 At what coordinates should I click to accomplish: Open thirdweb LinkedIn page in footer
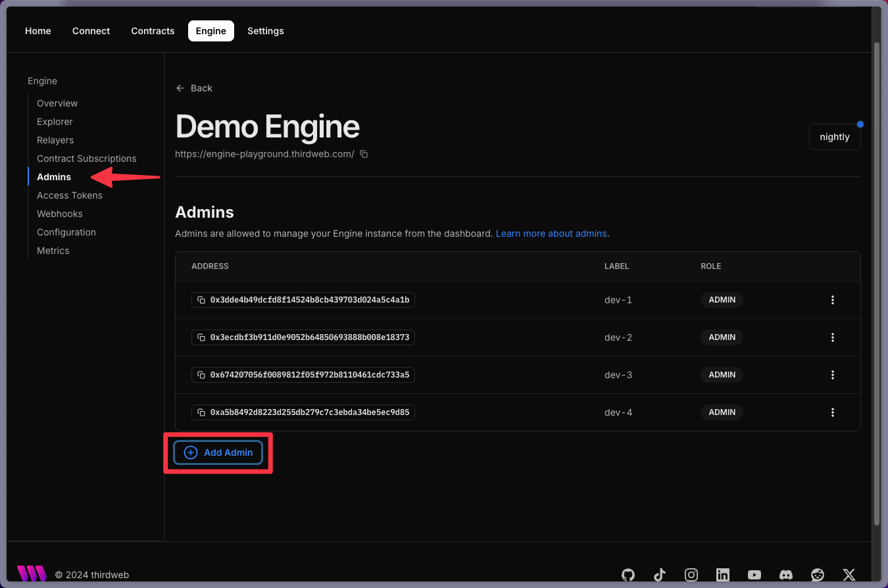[723, 575]
